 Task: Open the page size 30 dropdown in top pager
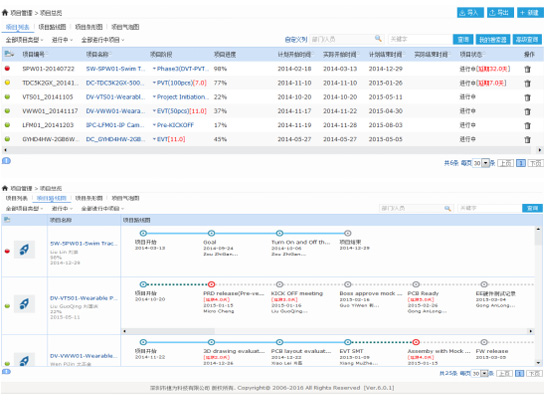(x=485, y=163)
